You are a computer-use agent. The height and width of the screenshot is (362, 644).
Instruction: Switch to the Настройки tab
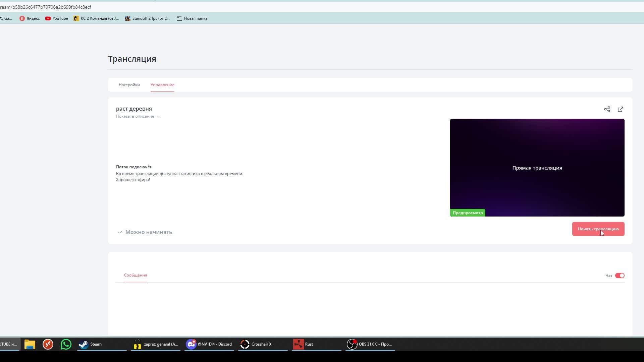pos(129,85)
